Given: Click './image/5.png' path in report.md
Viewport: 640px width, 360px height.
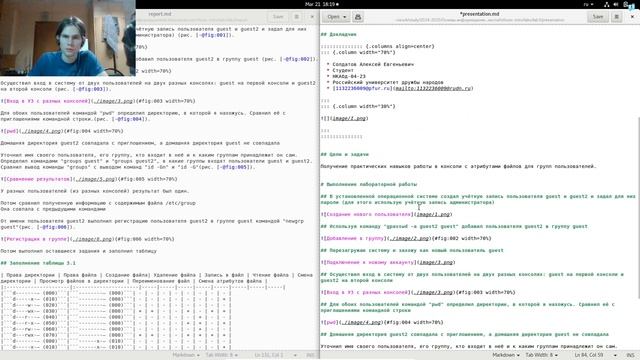Looking at the screenshot, I should (95, 179).
